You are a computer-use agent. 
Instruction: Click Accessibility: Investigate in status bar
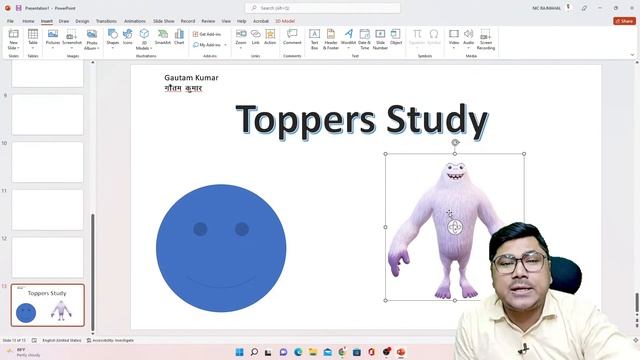(110, 340)
